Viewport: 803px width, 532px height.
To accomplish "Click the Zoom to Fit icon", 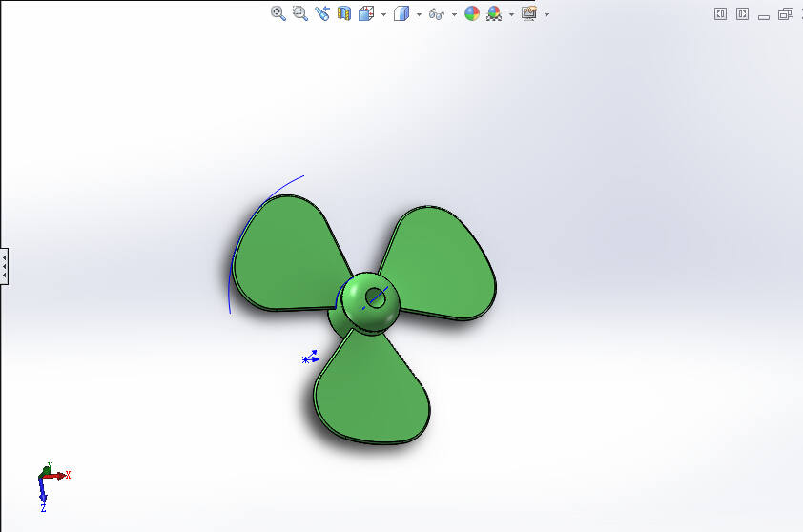I will [278, 13].
